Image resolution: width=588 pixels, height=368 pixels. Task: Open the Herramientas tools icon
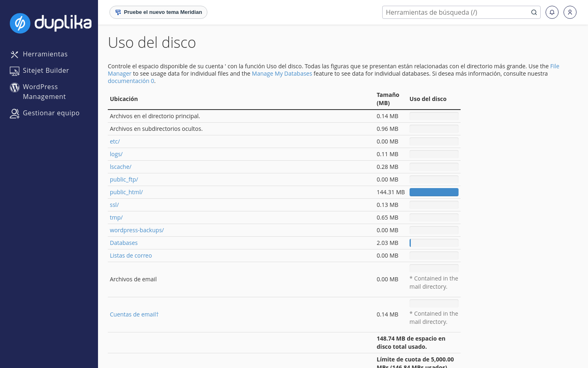pos(15,54)
